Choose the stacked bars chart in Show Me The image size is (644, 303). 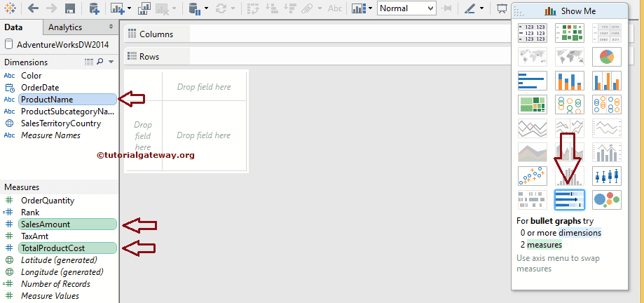tap(570, 81)
